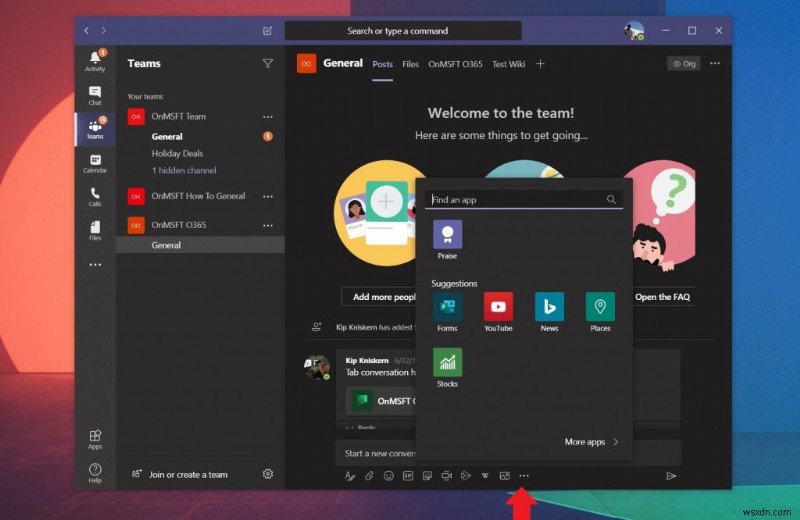The width and height of the screenshot is (800, 520).
Task: Open the Help icon
Action: 95,473
